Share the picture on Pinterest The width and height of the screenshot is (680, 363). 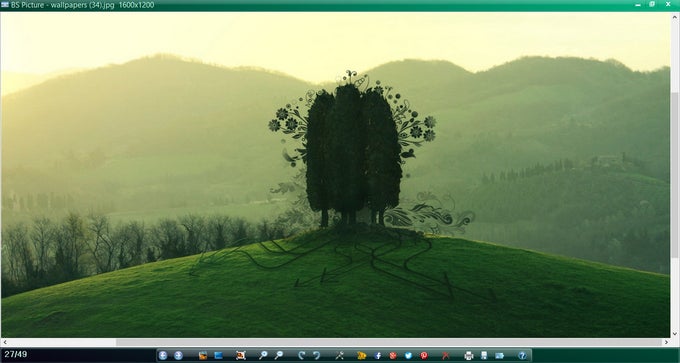[x=424, y=355]
